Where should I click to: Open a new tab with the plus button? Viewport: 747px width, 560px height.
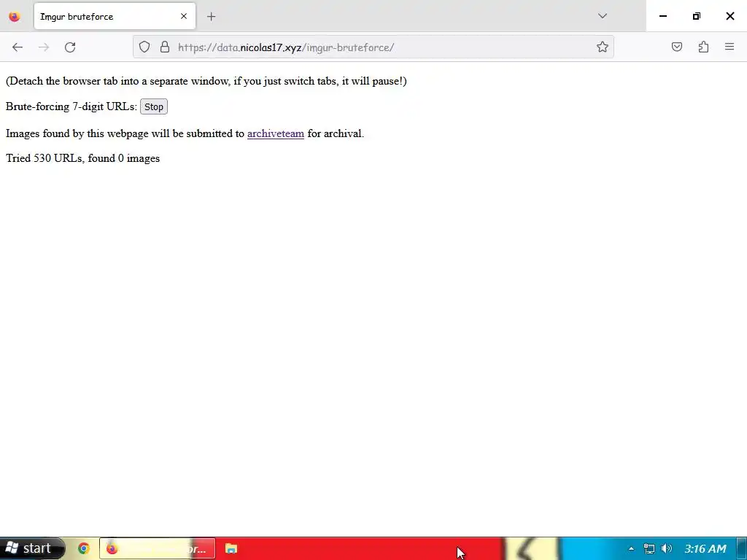click(x=211, y=17)
